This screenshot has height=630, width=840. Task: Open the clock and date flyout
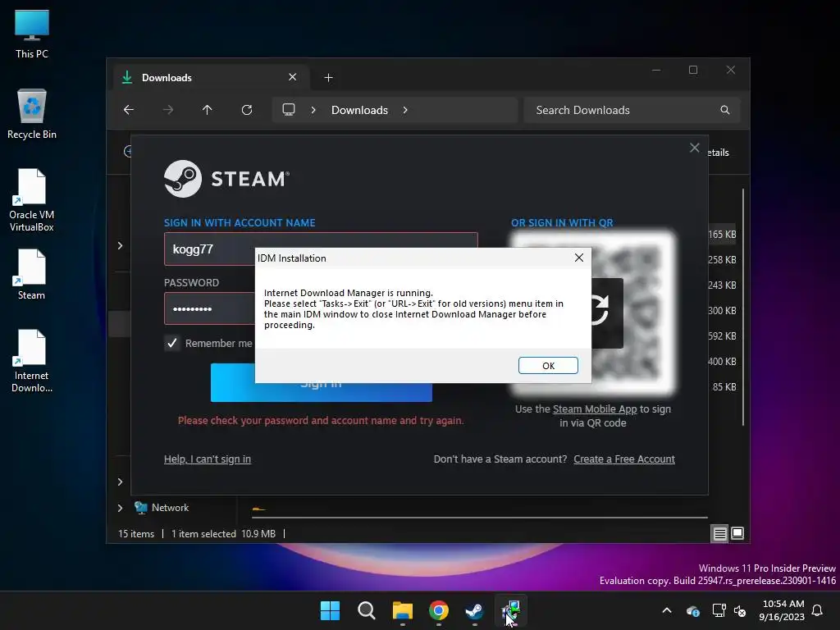782,610
